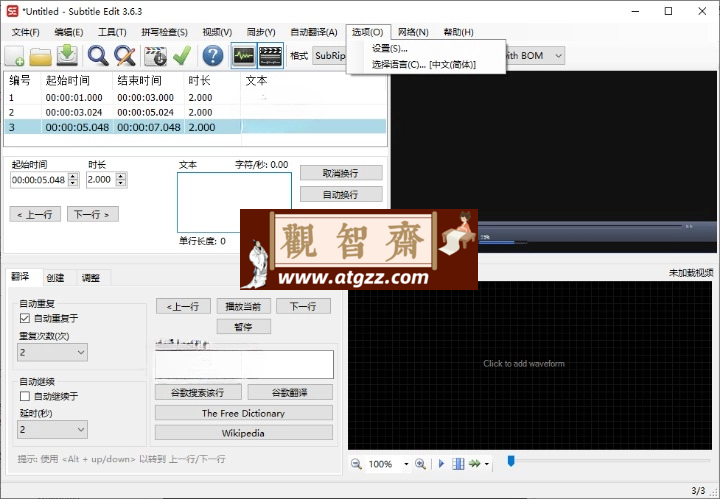
Task: Toggle the 自动重复于 checkbox
Action: tap(25, 318)
